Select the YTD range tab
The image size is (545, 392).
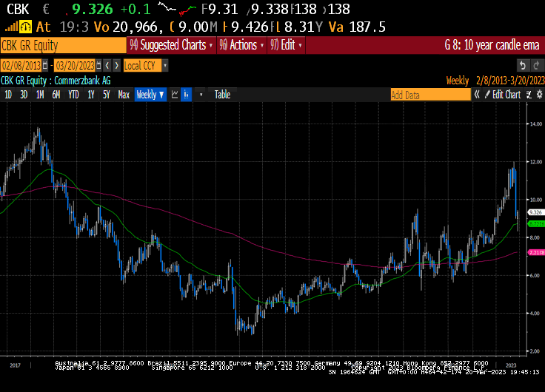(73, 95)
